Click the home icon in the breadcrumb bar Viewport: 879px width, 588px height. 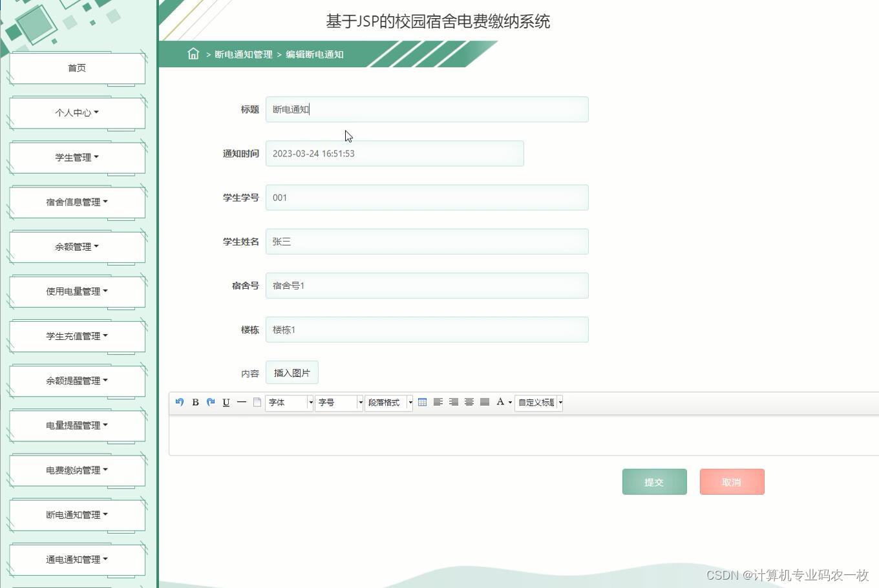(x=193, y=54)
